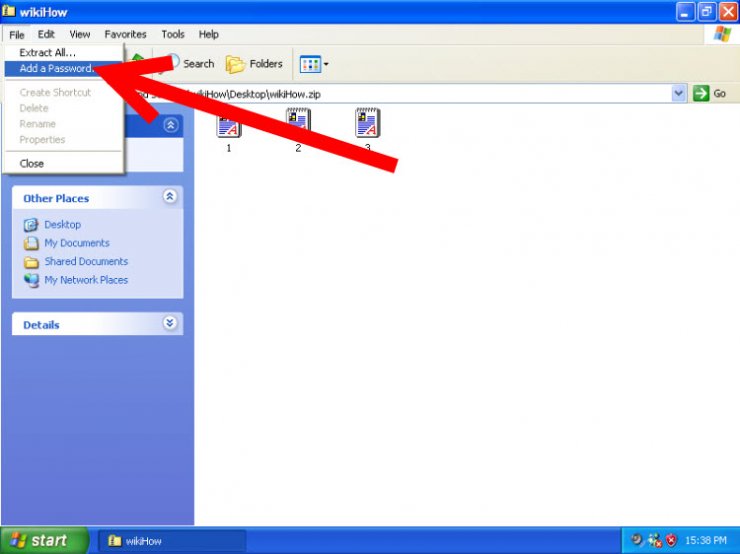This screenshot has width=740, height=554.
Task: Open the address bar dropdown
Action: [678, 93]
